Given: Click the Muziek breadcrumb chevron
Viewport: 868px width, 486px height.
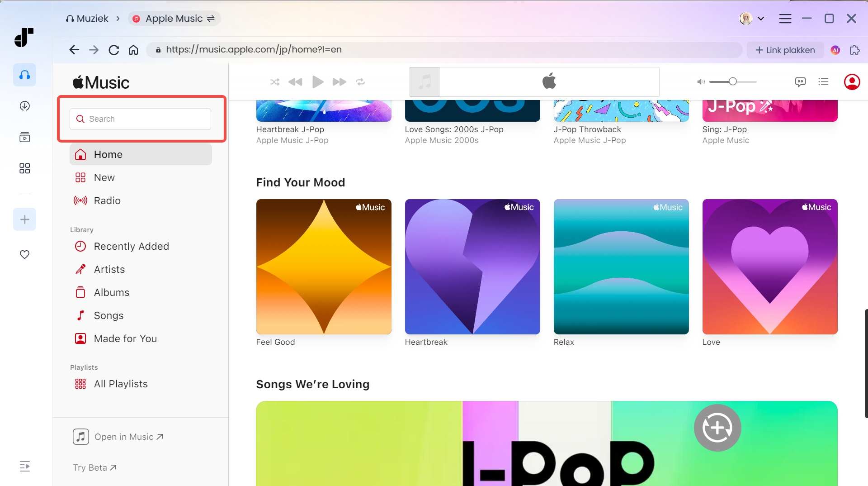Looking at the screenshot, I should click(x=118, y=19).
